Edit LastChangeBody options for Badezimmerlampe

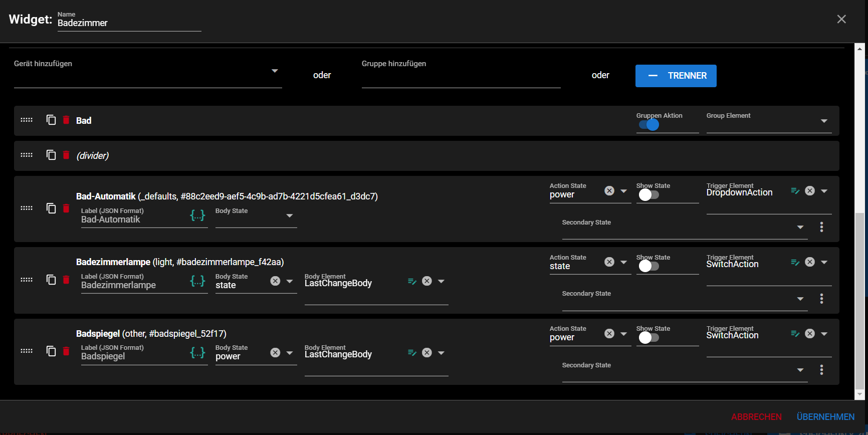(412, 282)
